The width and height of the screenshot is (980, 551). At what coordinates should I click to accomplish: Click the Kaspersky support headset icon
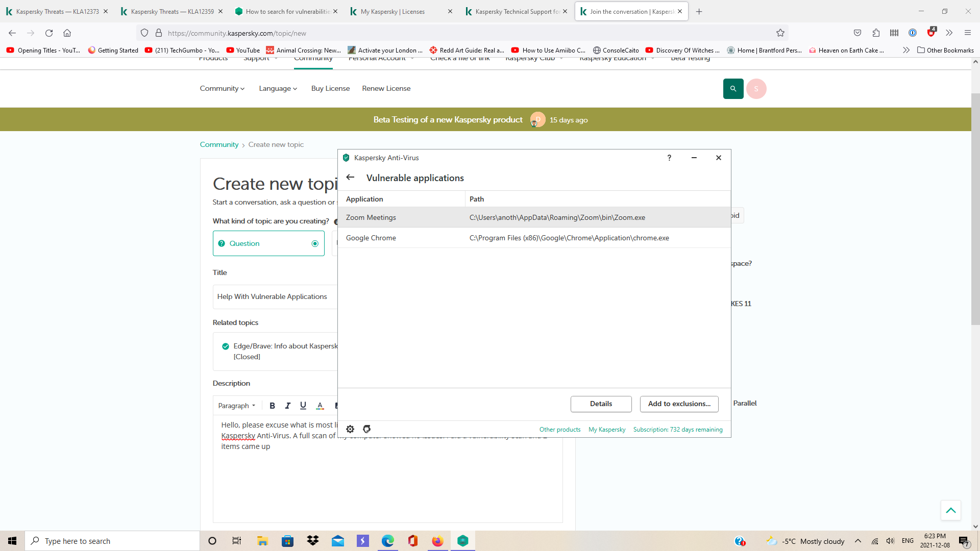click(366, 429)
